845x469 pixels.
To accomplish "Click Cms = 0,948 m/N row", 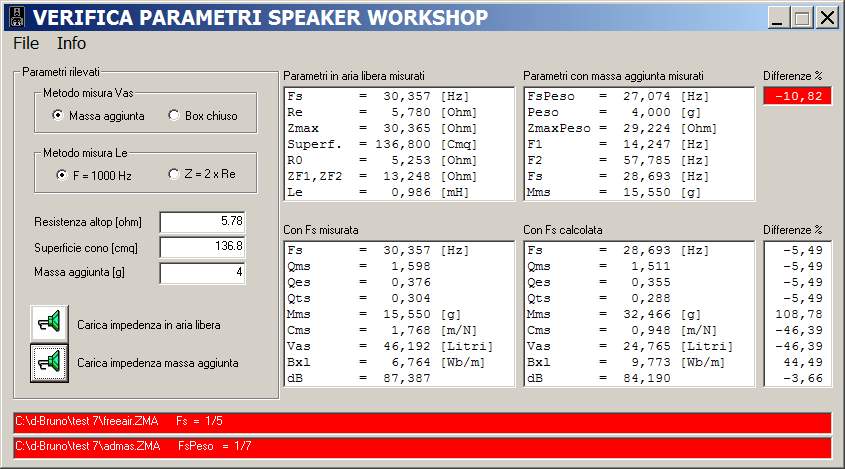I will point(622,330).
